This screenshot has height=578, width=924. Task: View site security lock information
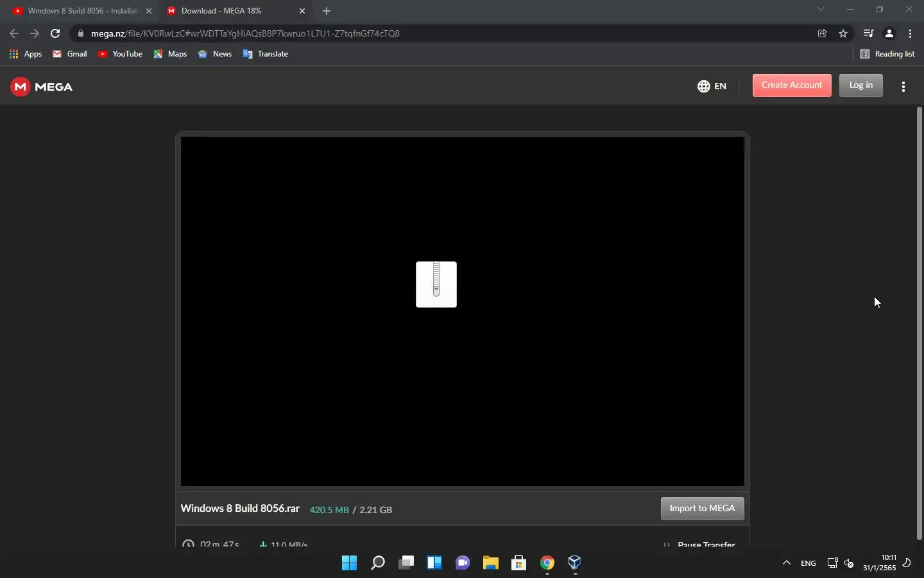pos(80,33)
